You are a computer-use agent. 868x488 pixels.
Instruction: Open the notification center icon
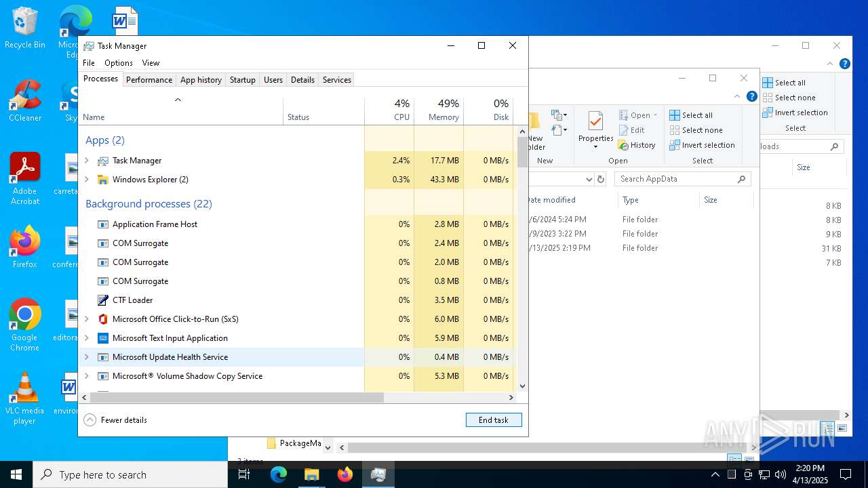[x=846, y=474]
